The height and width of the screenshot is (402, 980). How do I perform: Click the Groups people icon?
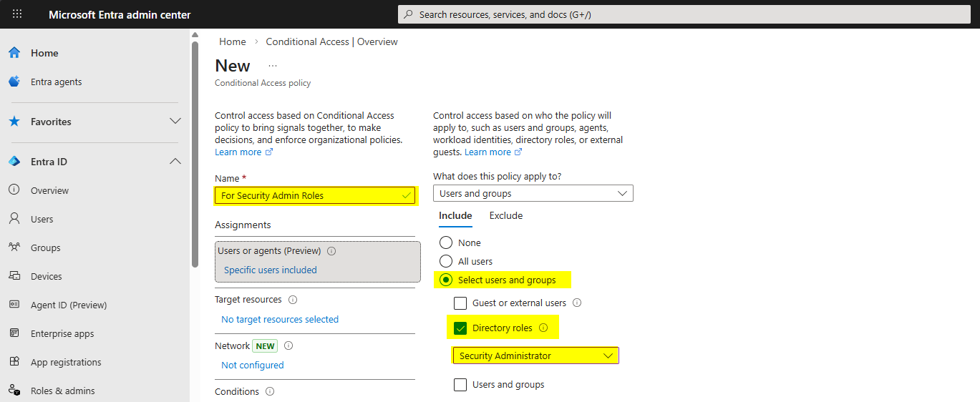[14, 247]
